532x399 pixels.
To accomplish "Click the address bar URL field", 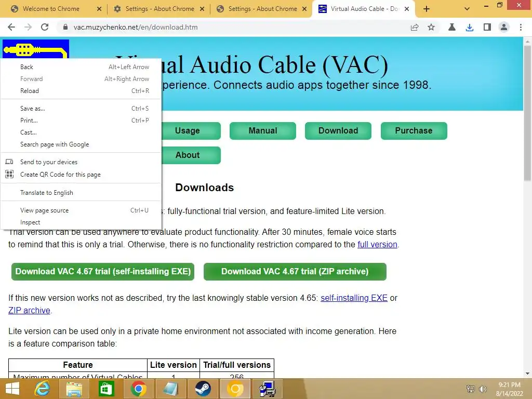I will 234,27.
